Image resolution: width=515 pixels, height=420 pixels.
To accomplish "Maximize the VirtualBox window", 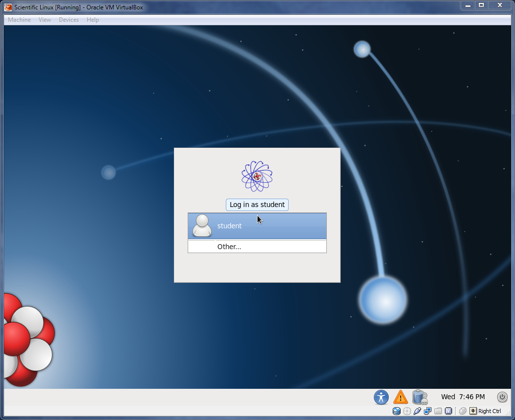I will pyautogui.click(x=481, y=5).
